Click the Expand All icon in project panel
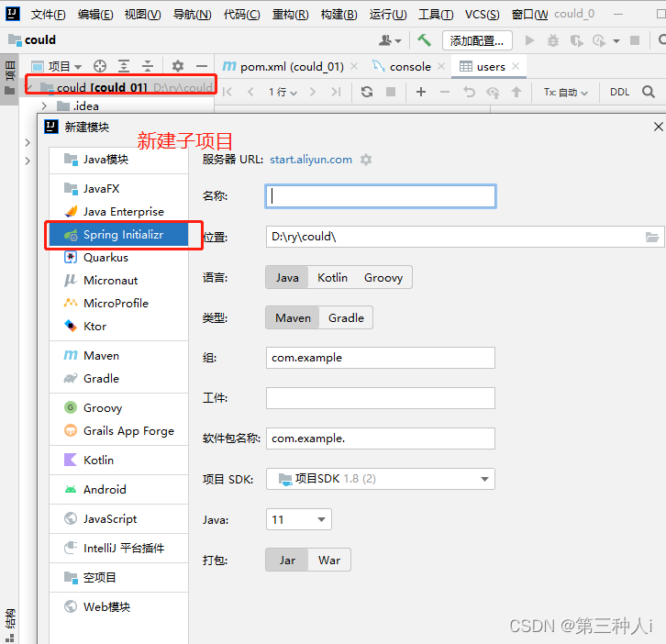The height and width of the screenshot is (644, 666). click(x=124, y=66)
